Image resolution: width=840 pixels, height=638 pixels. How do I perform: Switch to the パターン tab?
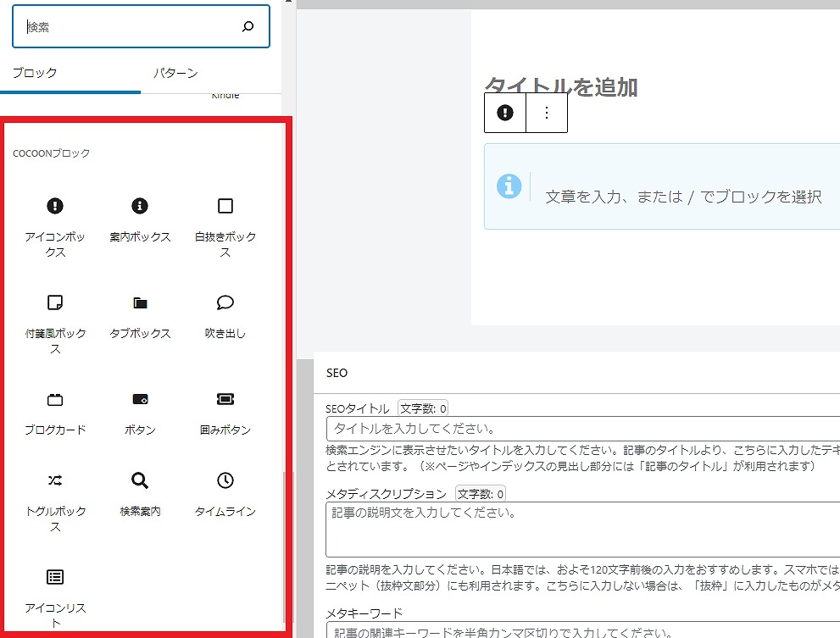[x=175, y=73]
